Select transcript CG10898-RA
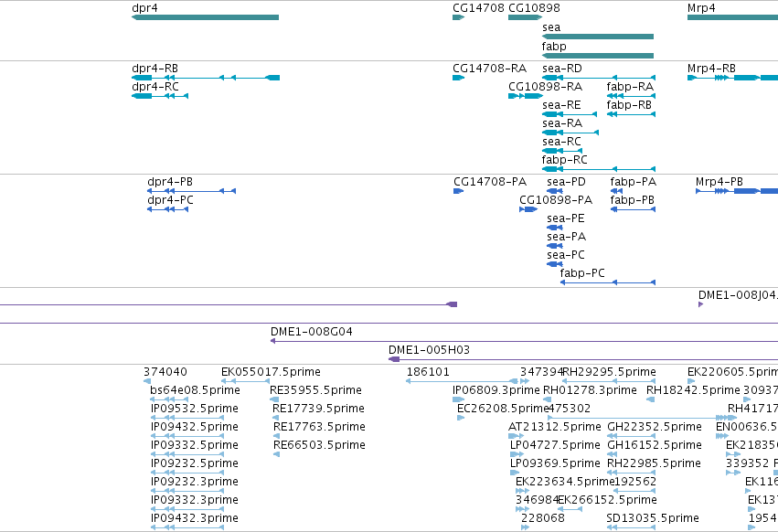778x532 pixels. 526,96
